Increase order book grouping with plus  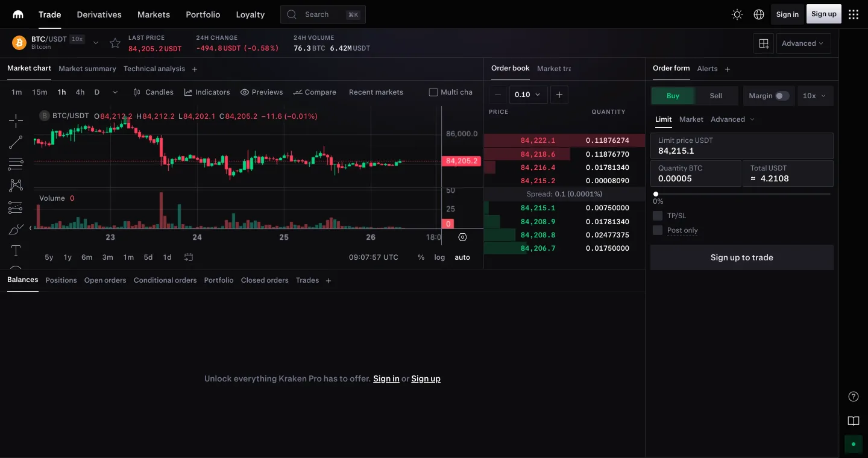coord(559,95)
